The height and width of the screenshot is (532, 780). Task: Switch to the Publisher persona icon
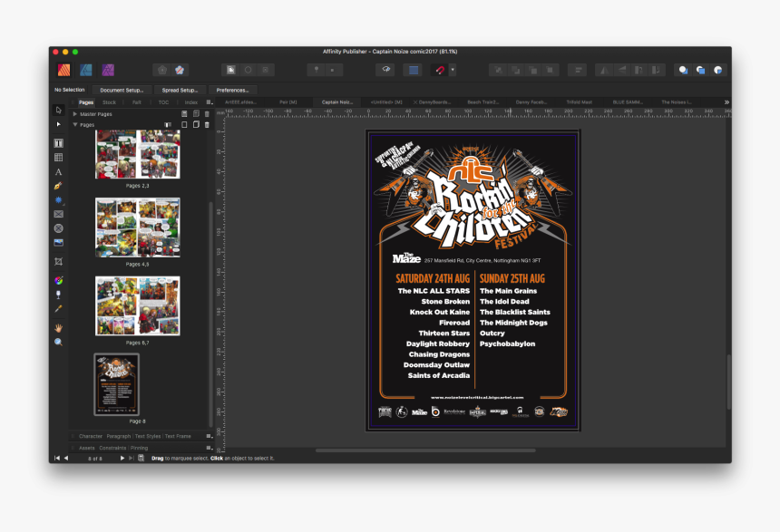click(63, 70)
